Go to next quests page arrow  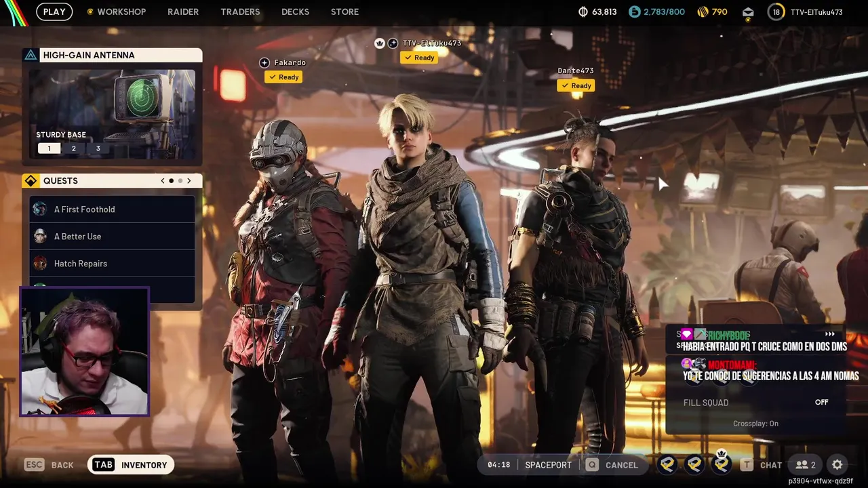click(x=189, y=181)
